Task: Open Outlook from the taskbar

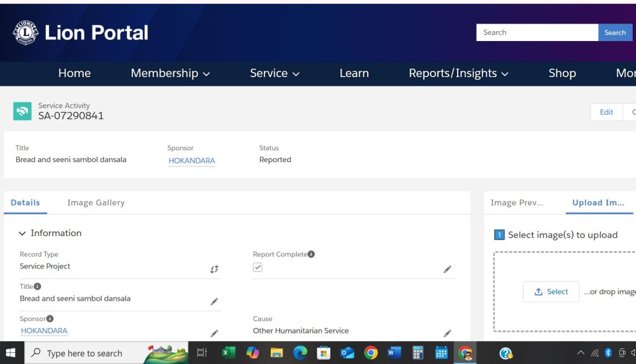Action: coord(347,353)
